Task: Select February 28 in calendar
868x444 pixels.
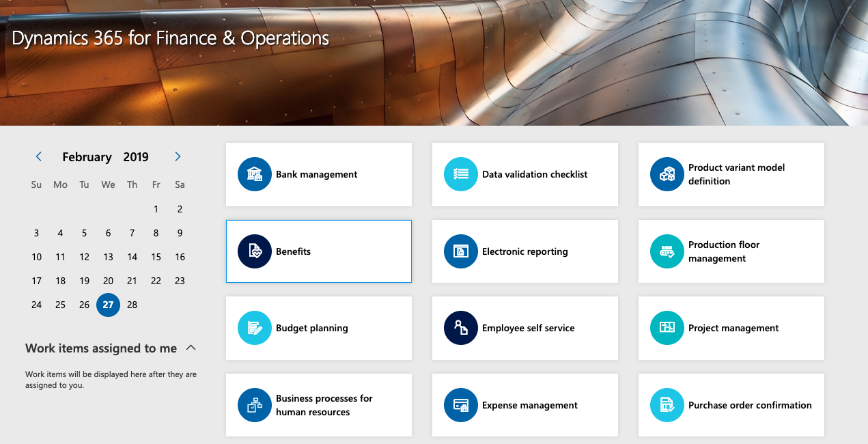Action: click(132, 305)
